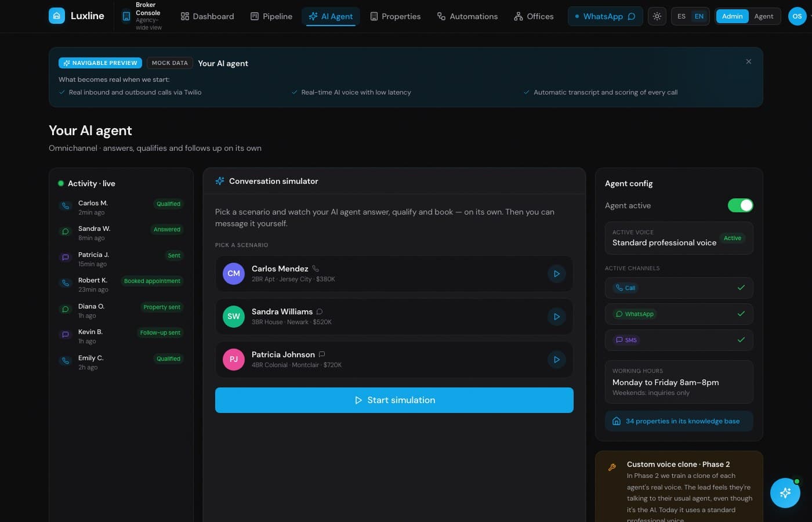Switch to the Admin role view
The height and width of the screenshot is (522, 812).
point(732,16)
